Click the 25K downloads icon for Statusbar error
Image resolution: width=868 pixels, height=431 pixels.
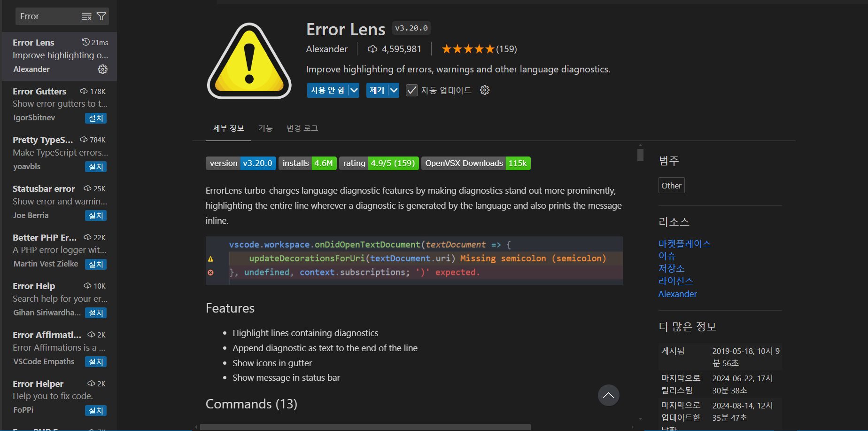[x=87, y=188]
